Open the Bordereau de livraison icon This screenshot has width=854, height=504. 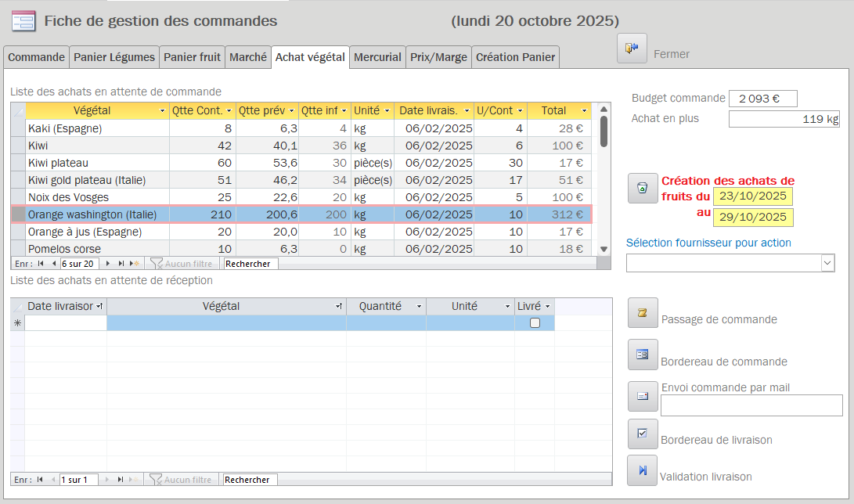[x=643, y=434]
